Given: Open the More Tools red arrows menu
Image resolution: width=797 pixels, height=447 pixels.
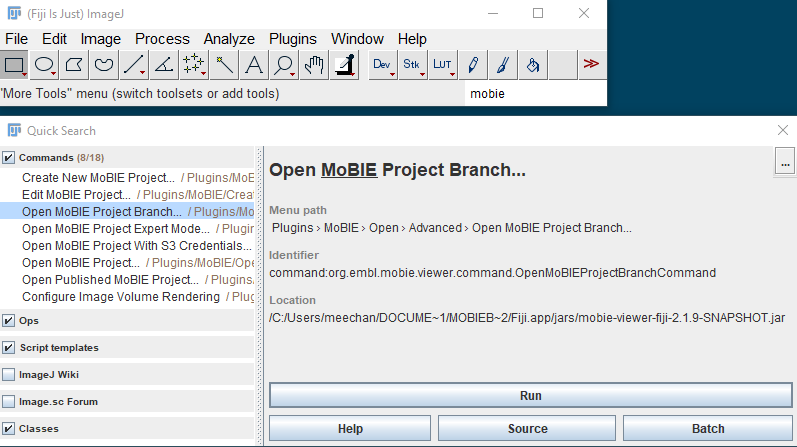Looking at the screenshot, I should [x=591, y=65].
